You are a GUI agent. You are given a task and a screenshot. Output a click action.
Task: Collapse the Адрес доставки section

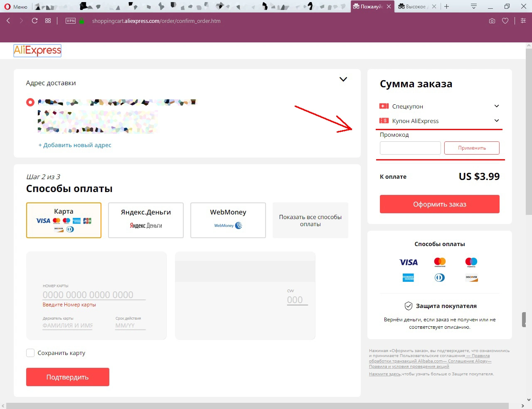coord(343,79)
